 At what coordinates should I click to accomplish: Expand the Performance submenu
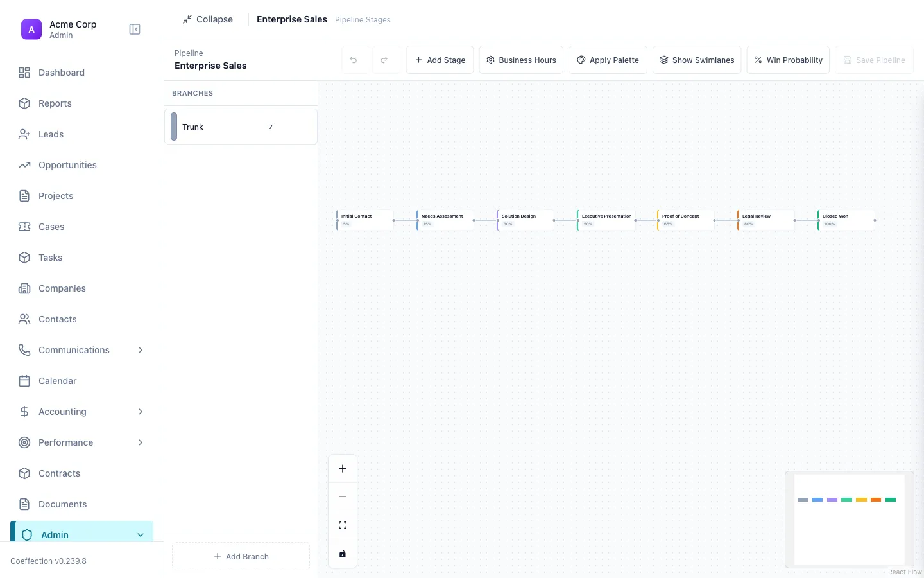click(x=82, y=442)
